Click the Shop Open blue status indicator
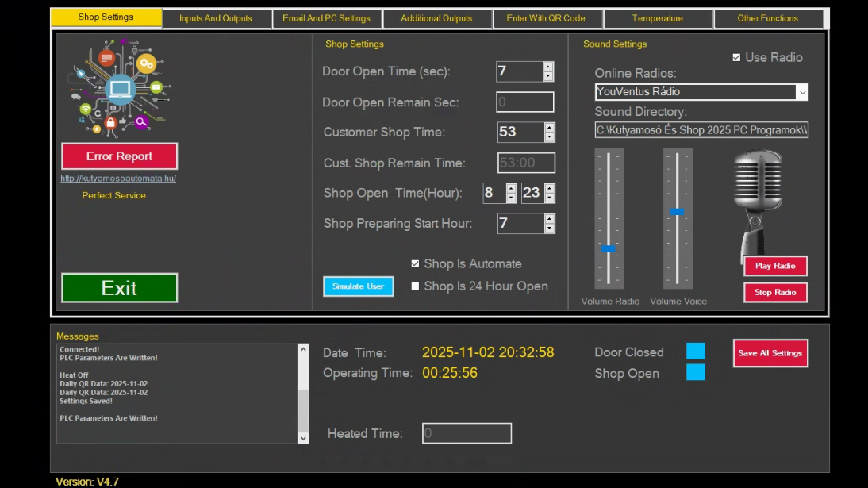Viewport: 868px width, 488px height. click(x=696, y=372)
